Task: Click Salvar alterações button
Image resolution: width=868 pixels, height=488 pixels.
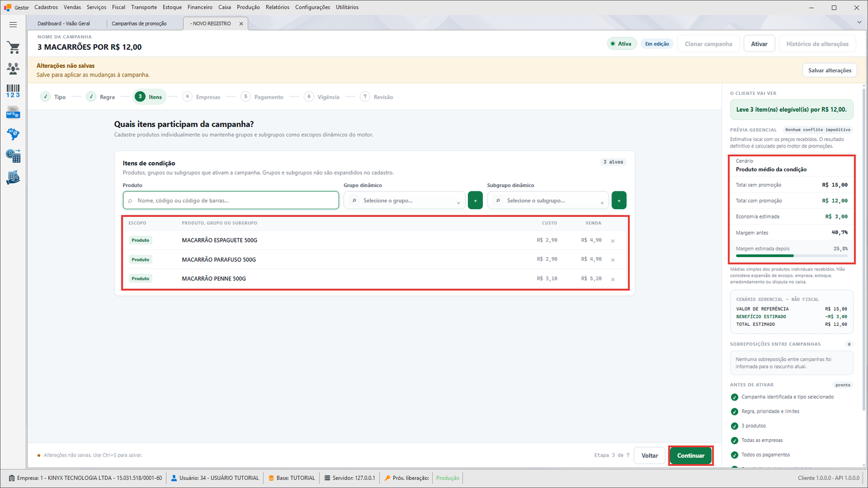Action: pyautogui.click(x=829, y=70)
